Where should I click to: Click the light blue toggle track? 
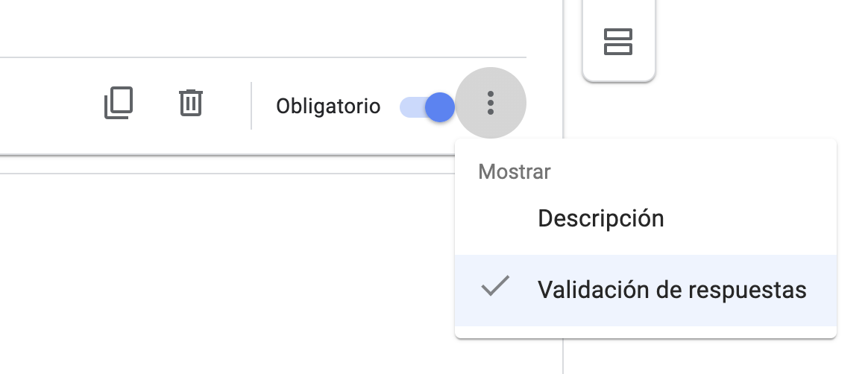(410, 107)
